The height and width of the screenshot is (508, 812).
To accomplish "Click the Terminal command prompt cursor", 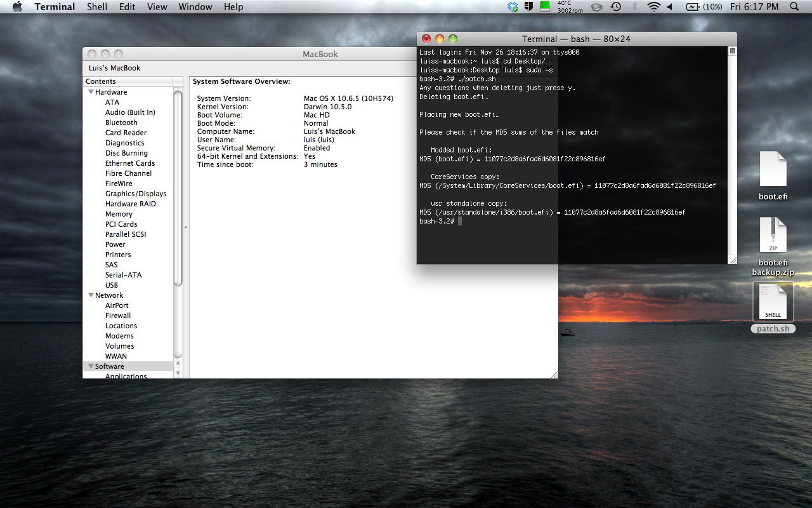I will coord(460,221).
